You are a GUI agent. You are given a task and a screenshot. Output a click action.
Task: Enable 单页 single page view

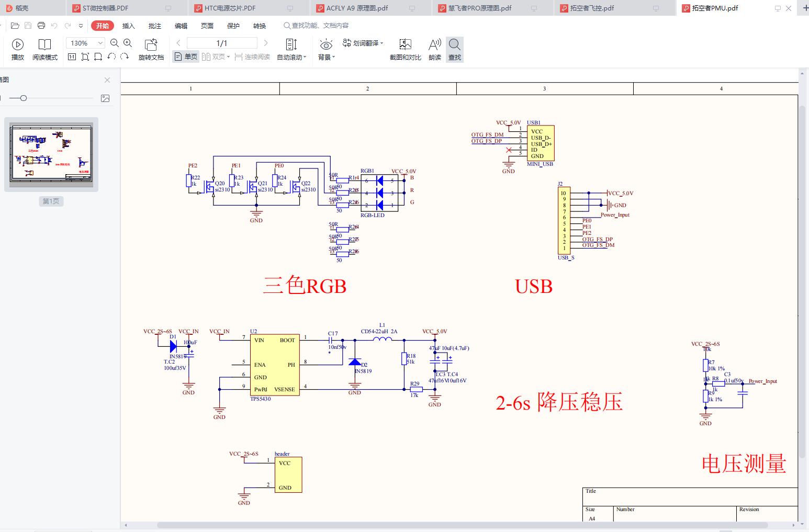tap(185, 56)
